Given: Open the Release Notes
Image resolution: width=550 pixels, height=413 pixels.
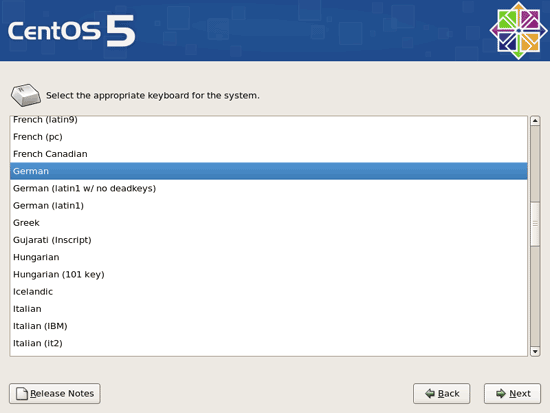Looking at the screenshot, I should click(55, 393).
